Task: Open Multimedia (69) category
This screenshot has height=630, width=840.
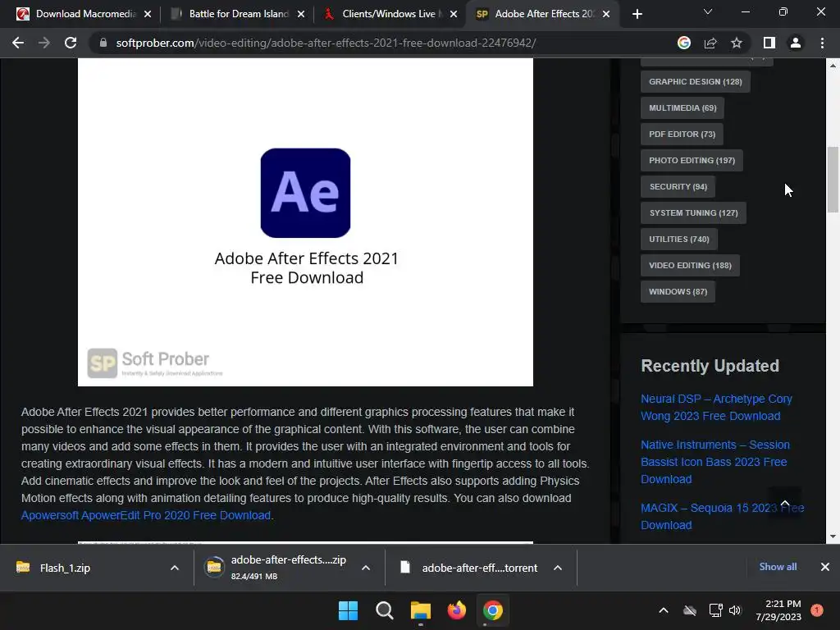Action: 682,107
